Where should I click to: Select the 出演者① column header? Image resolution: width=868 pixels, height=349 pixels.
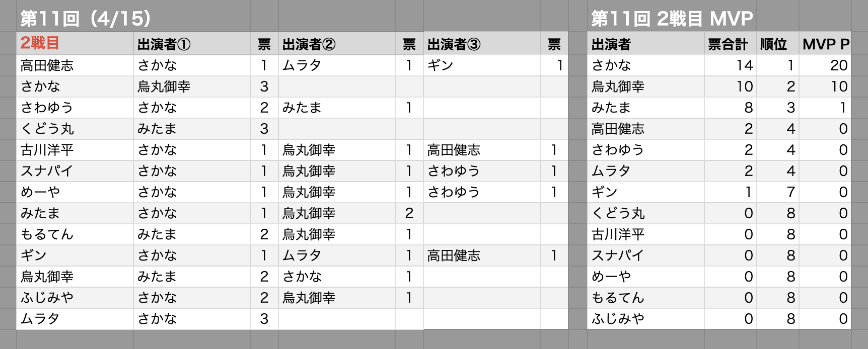[192, 44]
